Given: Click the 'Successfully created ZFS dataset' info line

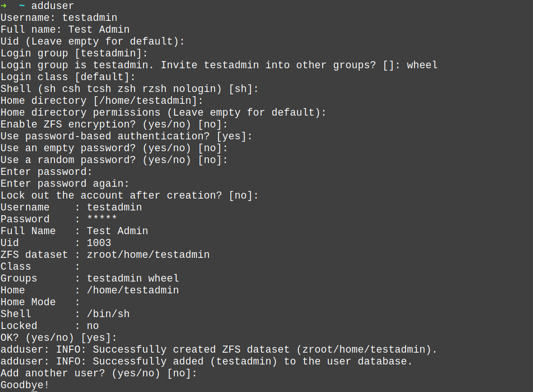Looking at the screenshot, I should tap(219, 349).
